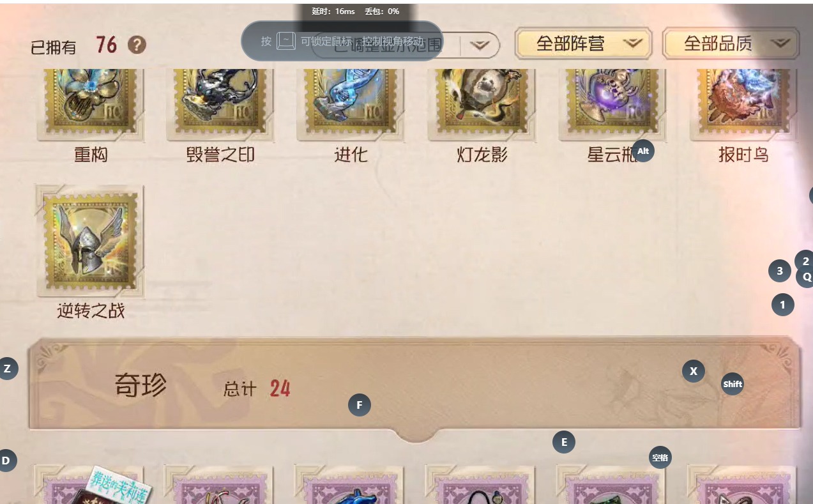This screenshot has height=504, width=813.
Task: Select the blue item purple stamp
Action: [x=350, y=485]
